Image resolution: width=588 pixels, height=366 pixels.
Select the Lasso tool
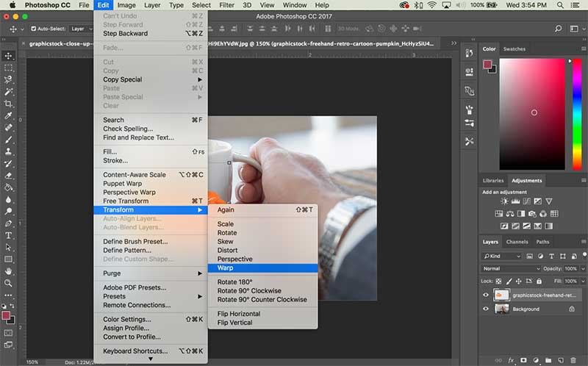[8, 79]
